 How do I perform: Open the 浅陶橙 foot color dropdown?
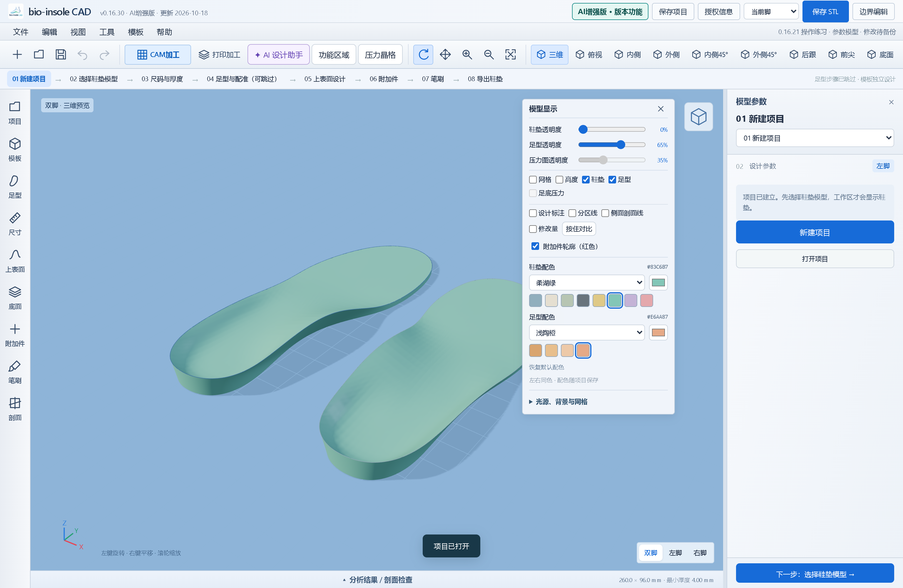587,333
